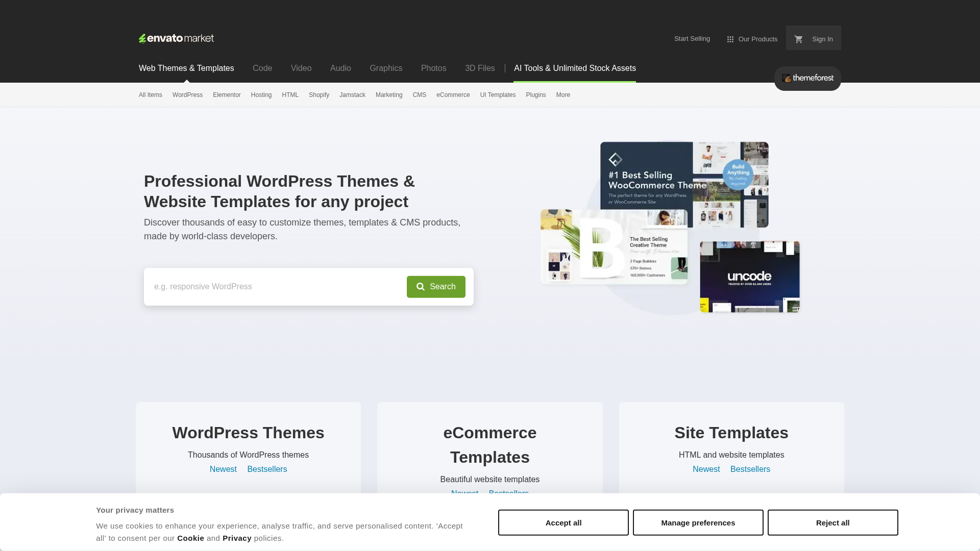
Task: Select the All Items category
Action: 151,95
